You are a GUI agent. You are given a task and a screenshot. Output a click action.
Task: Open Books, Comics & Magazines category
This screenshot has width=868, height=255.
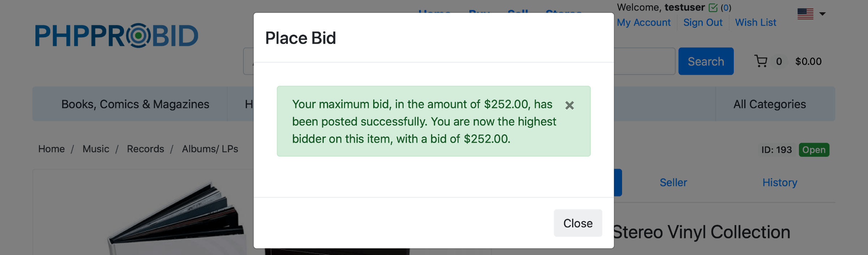click(135, 104)
